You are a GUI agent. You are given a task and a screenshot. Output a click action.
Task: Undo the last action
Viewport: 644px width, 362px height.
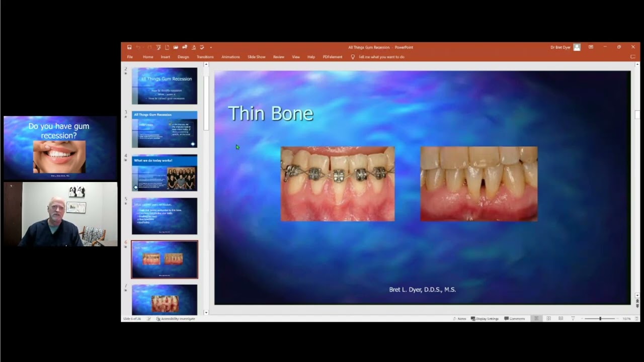pyautogui.click(x=138, y=47)
